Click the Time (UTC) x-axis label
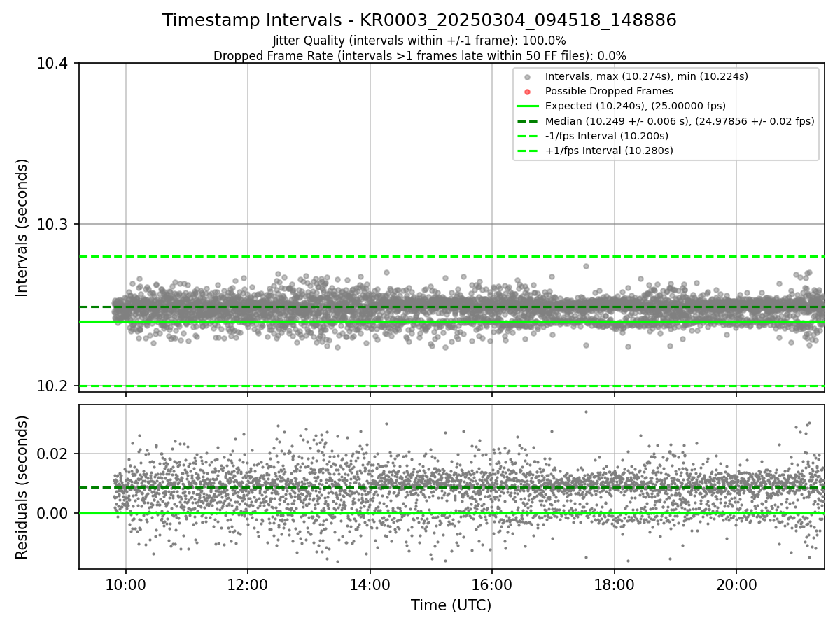The image size is (840, 630). pyautogui.click(x=451, y=605)
